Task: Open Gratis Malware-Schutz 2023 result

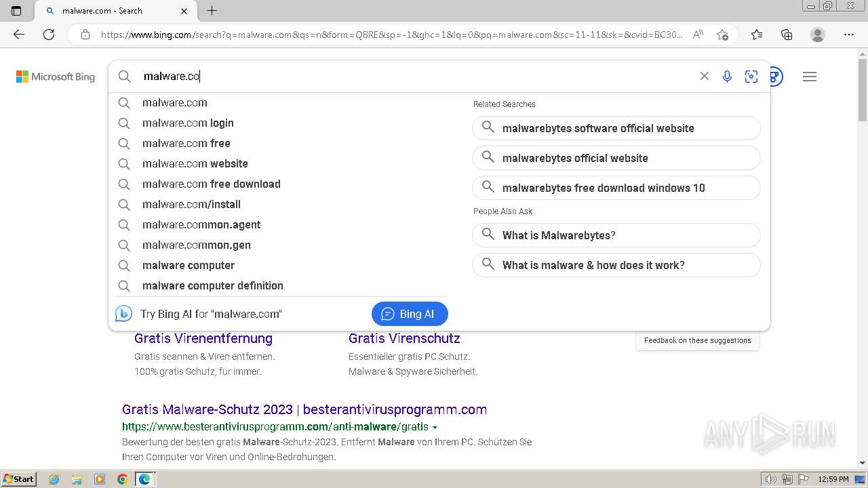Action: [x=304, y=409]
